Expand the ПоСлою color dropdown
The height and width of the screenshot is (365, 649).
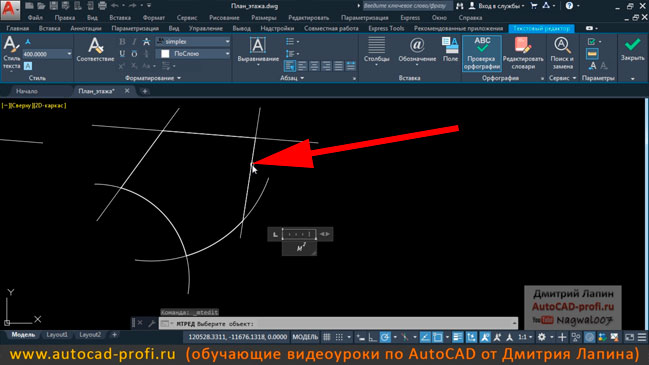[x=227, y=54]
